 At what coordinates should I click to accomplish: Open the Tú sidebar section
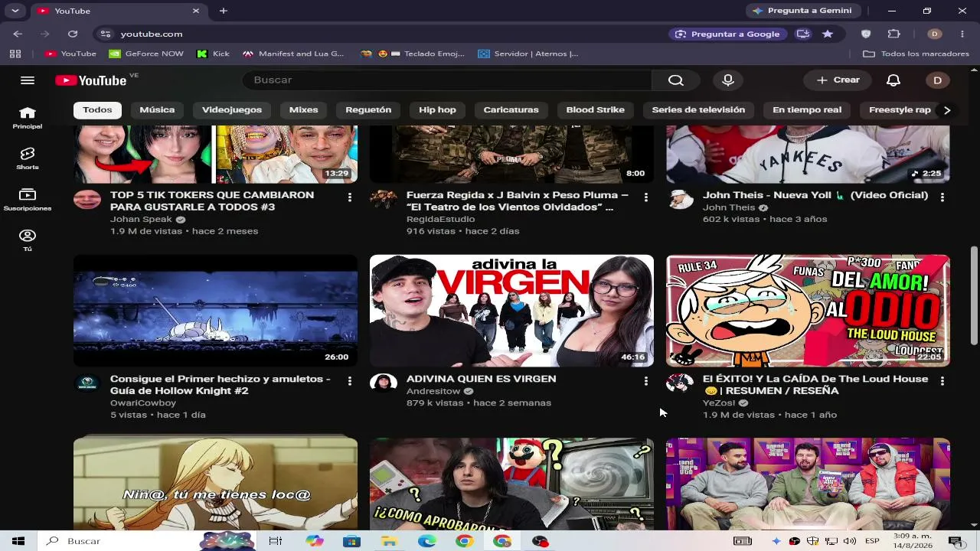coord(28,240)
